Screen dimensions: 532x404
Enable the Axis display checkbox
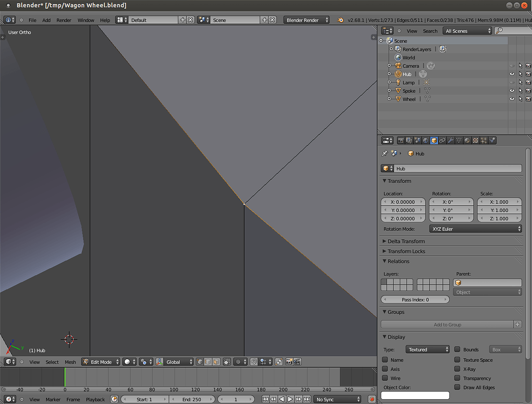tap(385, 369)
